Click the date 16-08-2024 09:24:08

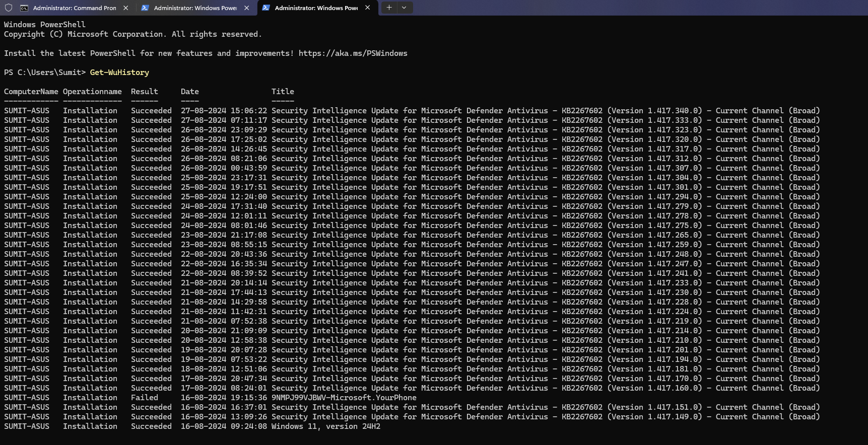point(224,426)
